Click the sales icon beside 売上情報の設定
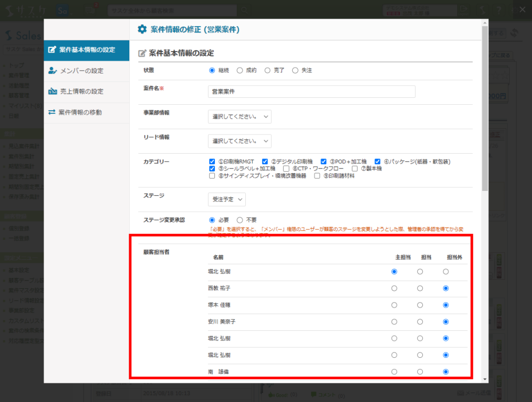532x402 pixels. (x=53, y=91)
